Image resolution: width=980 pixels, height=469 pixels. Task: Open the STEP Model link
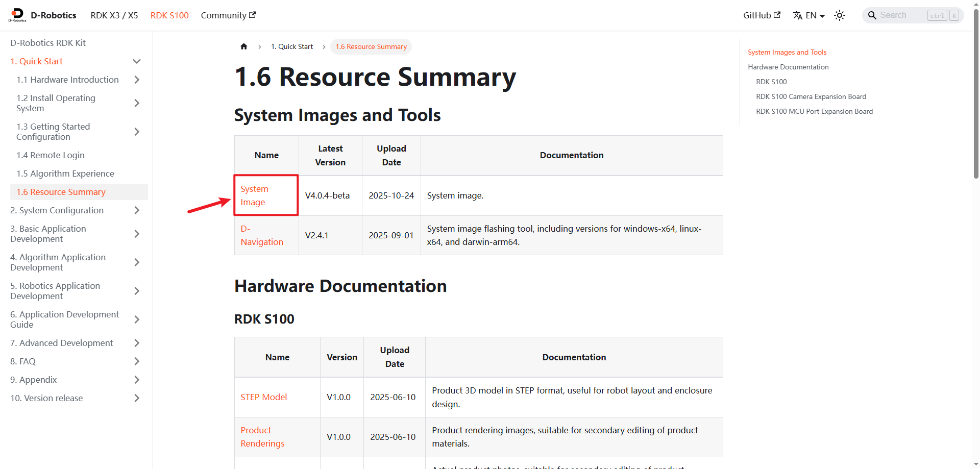click(264, 397)
